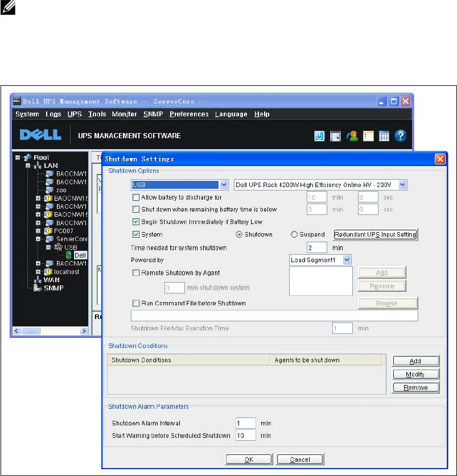The width and height of the screenshot is (457, 476).
Task: Collapse the ServerCore tree node
Action: (x=39, y=239)
